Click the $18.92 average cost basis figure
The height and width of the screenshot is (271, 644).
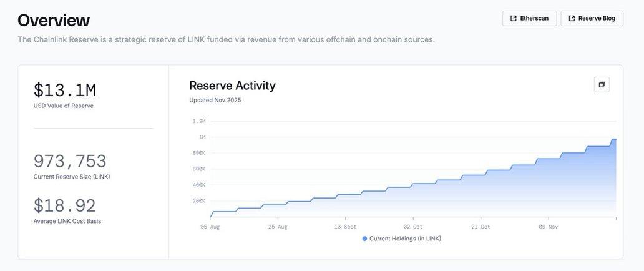click(65, 206)
